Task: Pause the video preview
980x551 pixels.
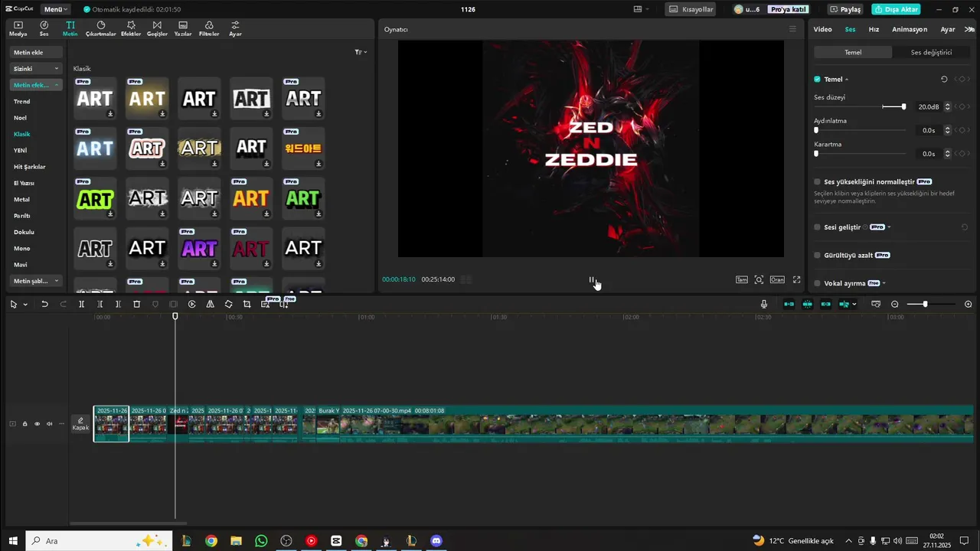Action: [592, 280]
